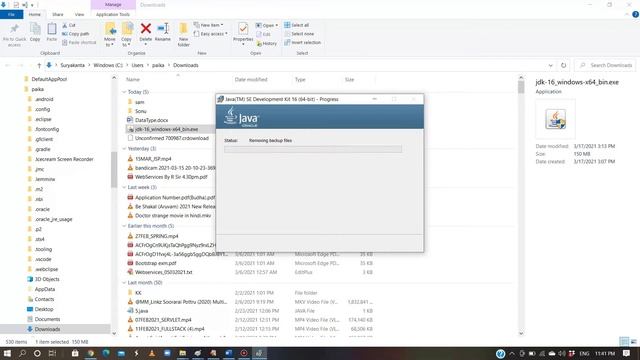Open the Copy to folder menu

pos(127,34)
